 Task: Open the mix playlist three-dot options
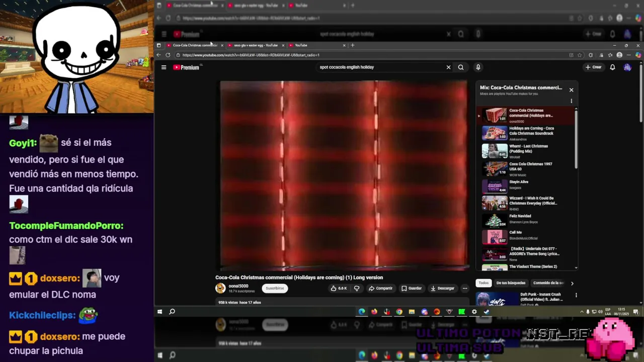click(x=571, y=101)
